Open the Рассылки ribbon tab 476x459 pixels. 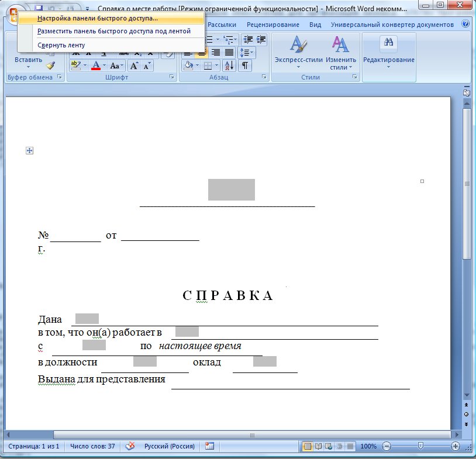(x=222, y=25)
